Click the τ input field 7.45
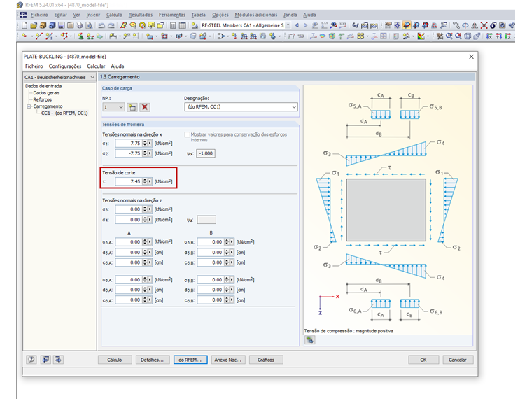This screenshot has width=532, height=399. (x=128, y=181)
